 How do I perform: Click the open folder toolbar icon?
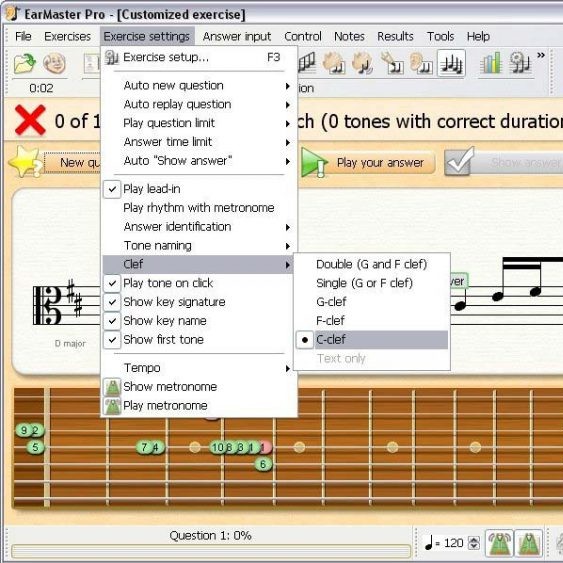[24, 64]
